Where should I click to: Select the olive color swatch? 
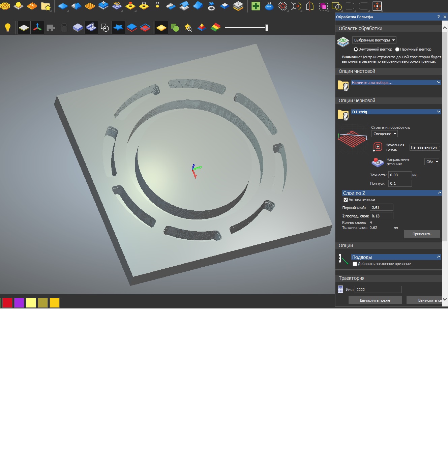(x=43, y=303)
